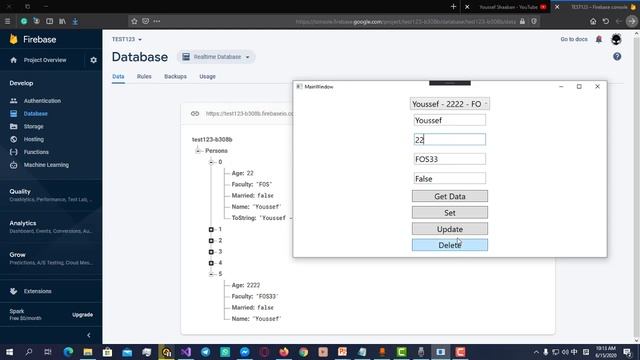Open the browser hamburger menu
640x360 pixels.
pos(7,21)
